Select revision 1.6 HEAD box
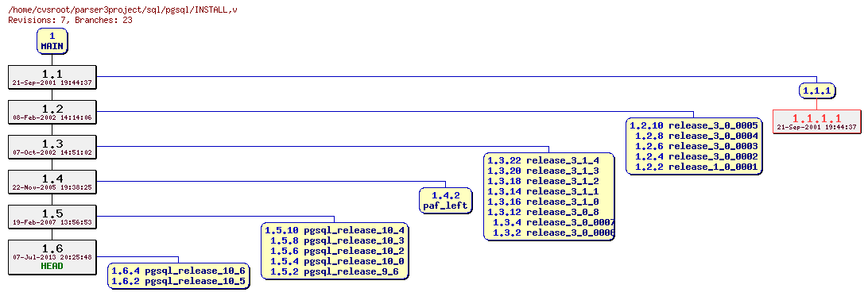868x296 pixels. point(52,257)
